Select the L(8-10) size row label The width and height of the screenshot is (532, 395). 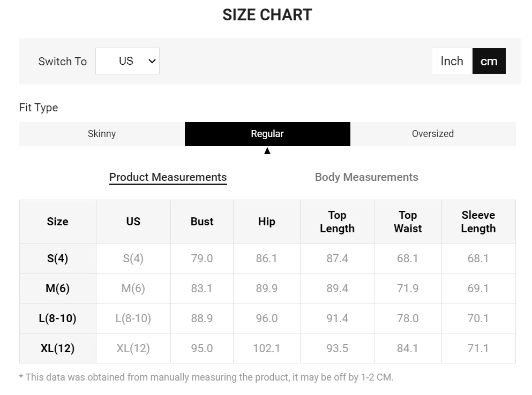[x=57, y=318]
